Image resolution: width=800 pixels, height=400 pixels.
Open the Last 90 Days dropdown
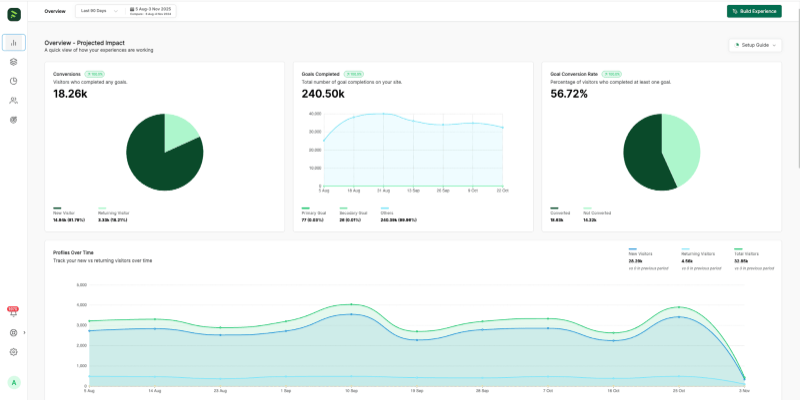click(99, 11)
